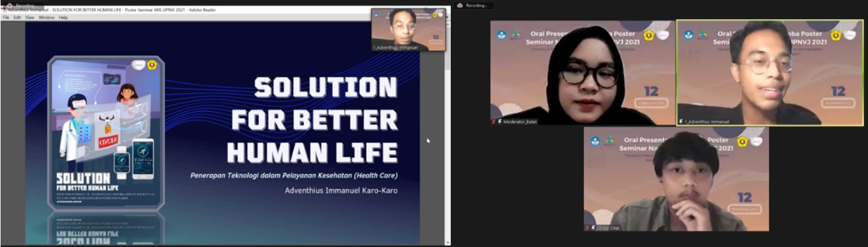Open the Window menu in Adobe Reader
868x247 pixels.
click(46, 17)
